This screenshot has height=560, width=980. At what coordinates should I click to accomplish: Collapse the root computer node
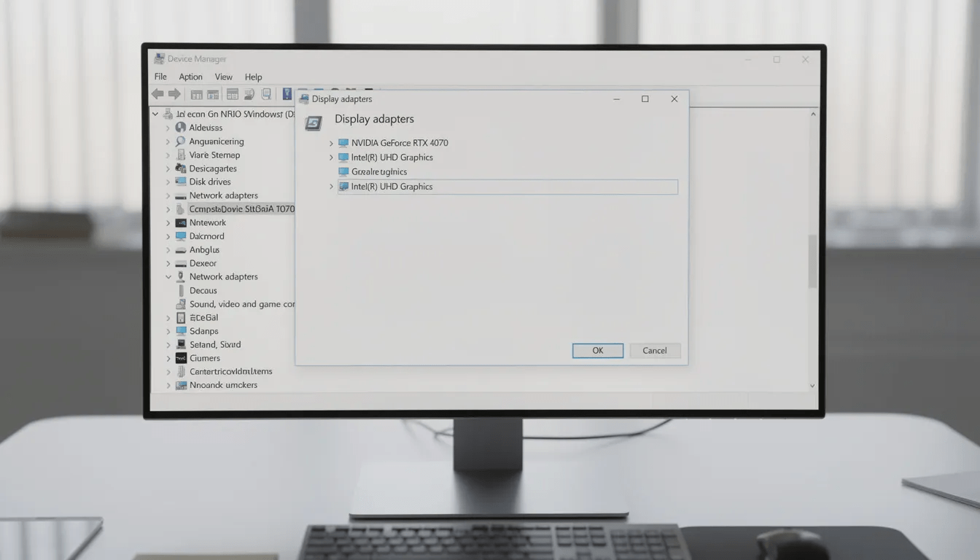(155, 114)
